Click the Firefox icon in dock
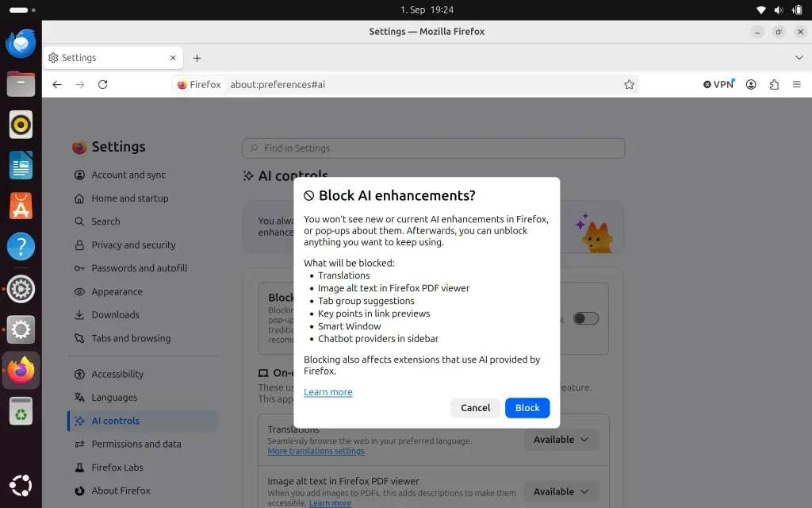 (x=21, y=370)
